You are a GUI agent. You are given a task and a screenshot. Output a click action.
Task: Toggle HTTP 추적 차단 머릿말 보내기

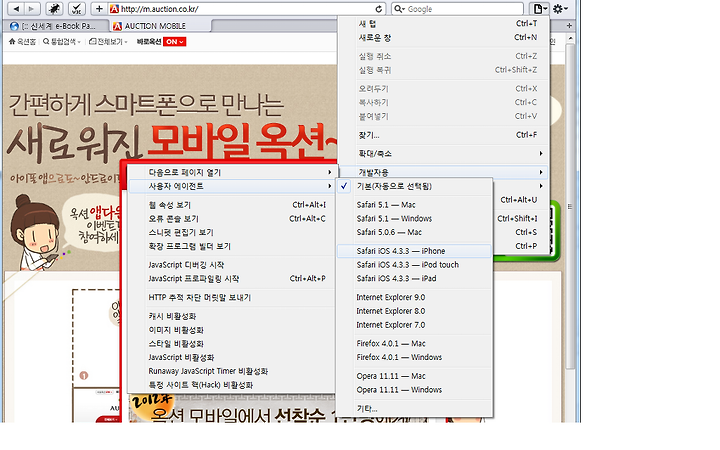pos(232,298)
